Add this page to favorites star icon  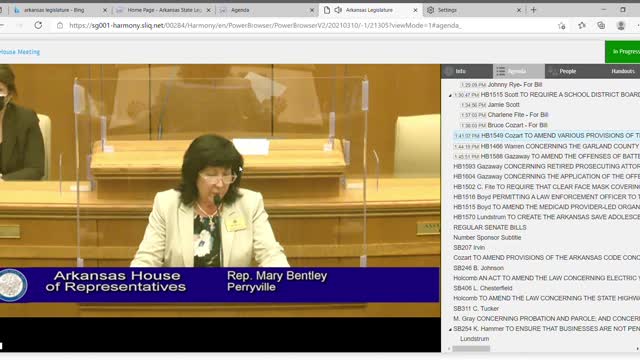tap(562, 26)
